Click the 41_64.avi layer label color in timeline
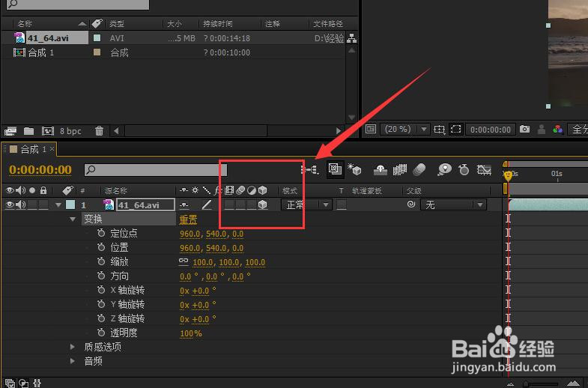The image size is (588, 388). (70, 204)
